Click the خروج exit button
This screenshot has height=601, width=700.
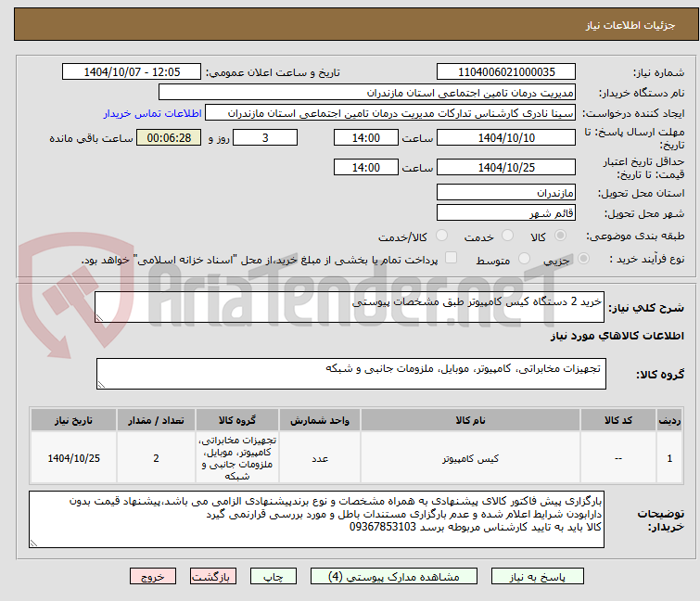click(x=153, y=577)
